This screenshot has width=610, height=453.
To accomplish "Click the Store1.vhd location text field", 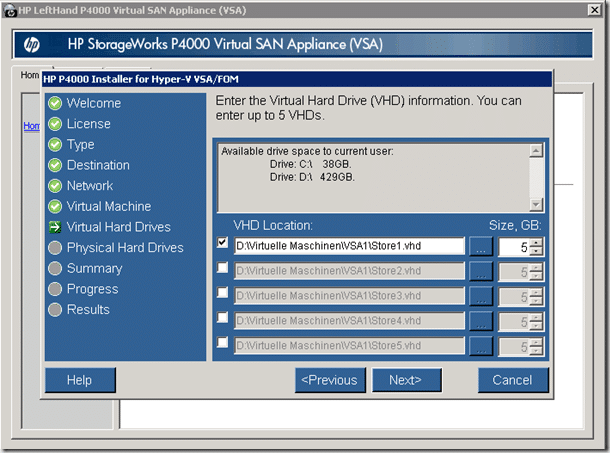I will coord(349,246).
